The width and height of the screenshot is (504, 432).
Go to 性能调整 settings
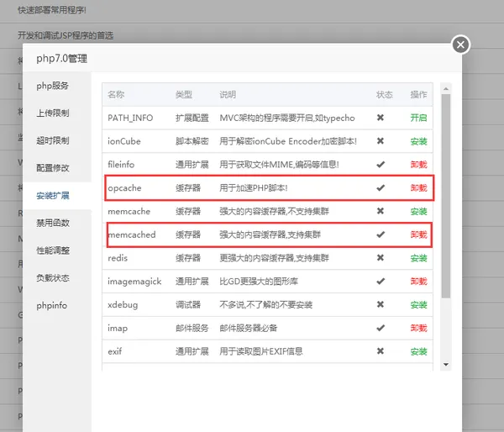(x=52, y=250)
